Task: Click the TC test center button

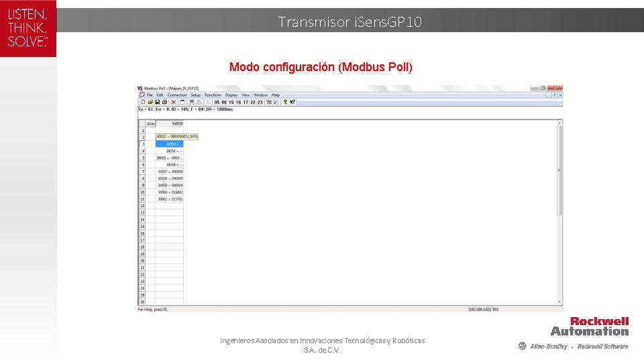Action: [x=269, y=102]
